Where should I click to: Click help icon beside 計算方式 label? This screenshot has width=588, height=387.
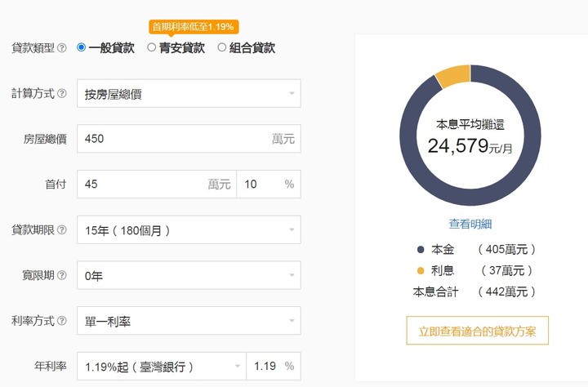(x=62, y=94)
